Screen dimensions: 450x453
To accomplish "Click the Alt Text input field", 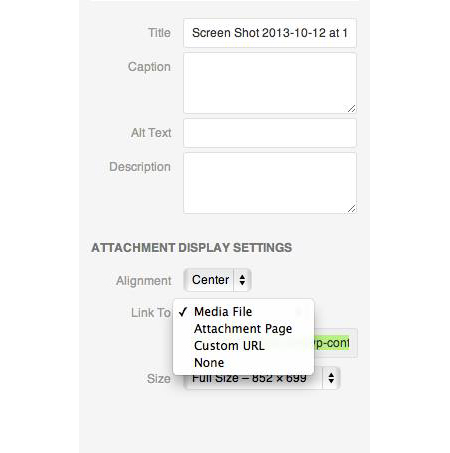I will (x=270, y=133).
